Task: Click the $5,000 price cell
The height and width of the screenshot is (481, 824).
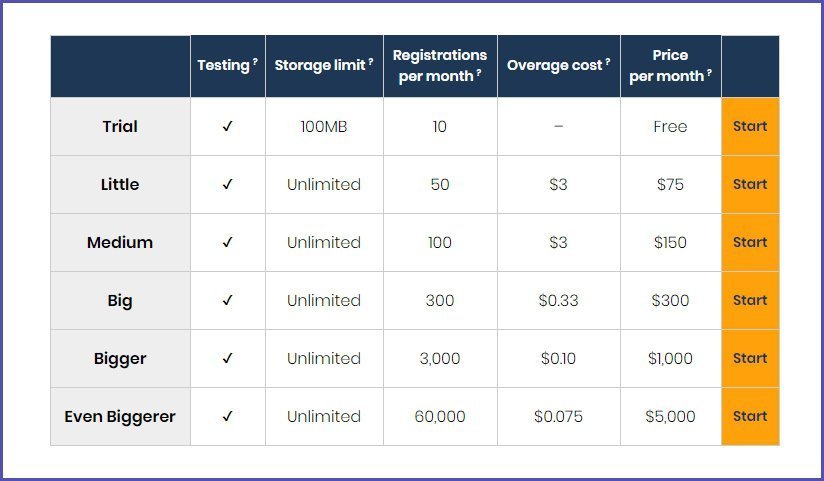Action: pos(671,416)
